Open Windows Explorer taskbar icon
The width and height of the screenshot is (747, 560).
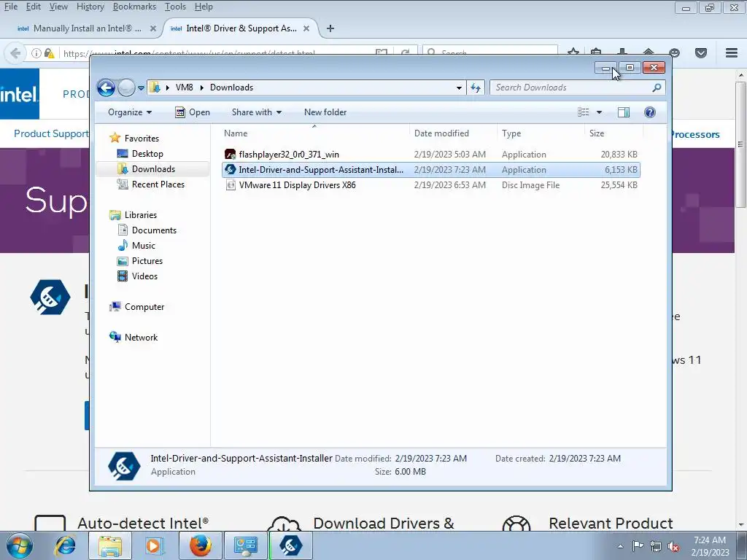tap(110, 545)
